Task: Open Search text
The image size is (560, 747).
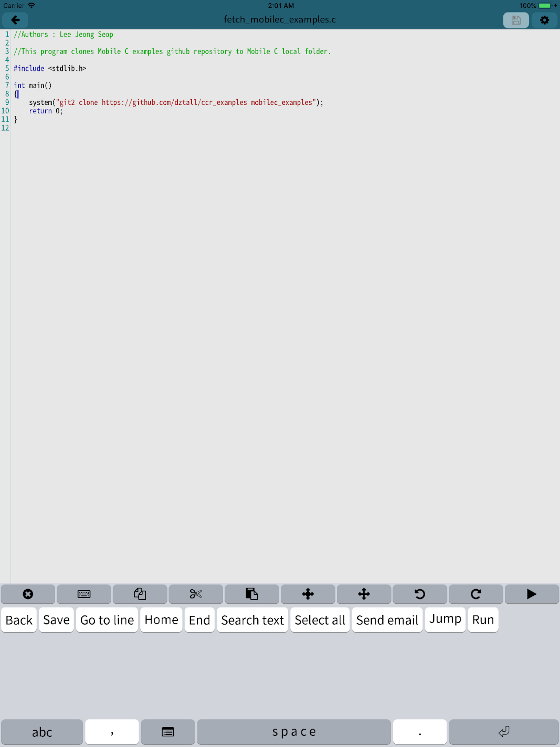Action: tap(252, 620)
